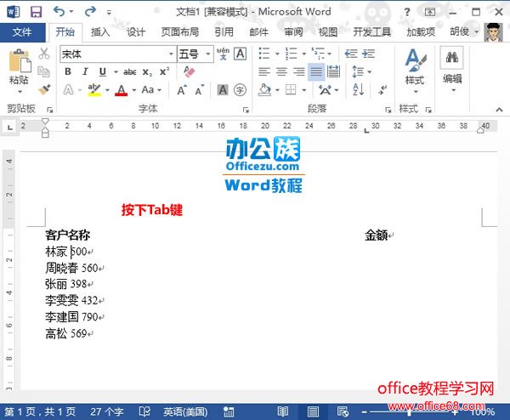This screenshot has width=510, height=420.
Task: Copy selection with the copy icon
Action: (43, 71)
